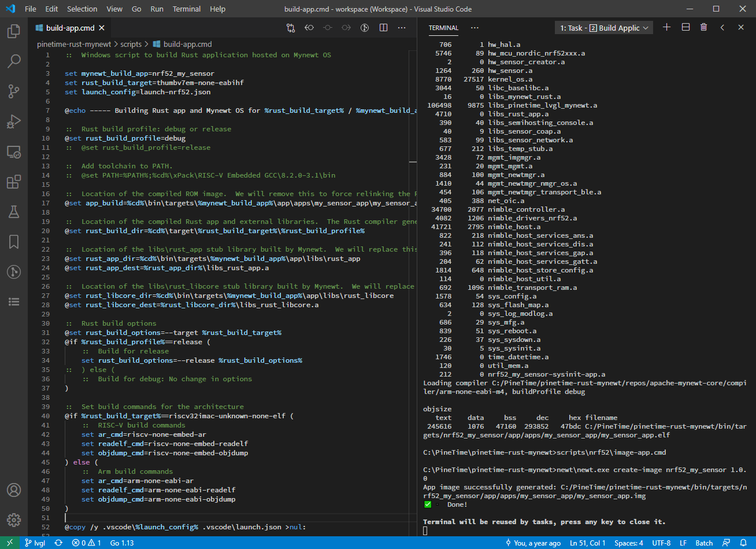
Task: Kill the terminal with trash icon
Action: tap(703, 27)
